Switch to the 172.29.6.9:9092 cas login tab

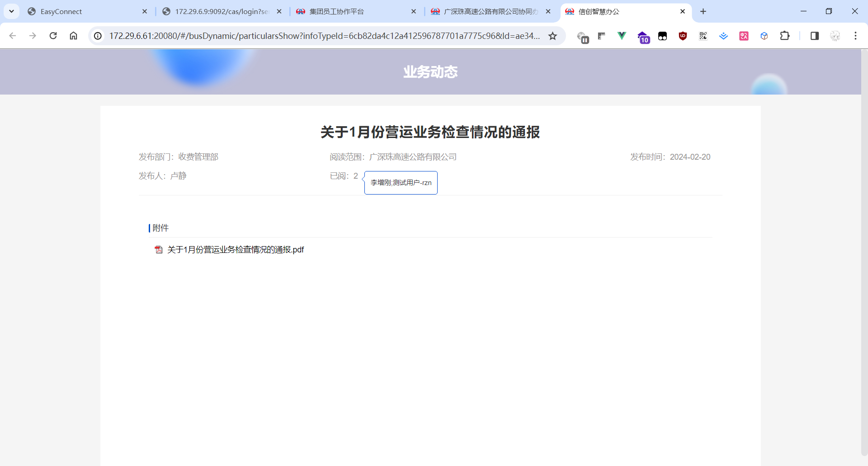pyautogui.click(x=222, y=12)
